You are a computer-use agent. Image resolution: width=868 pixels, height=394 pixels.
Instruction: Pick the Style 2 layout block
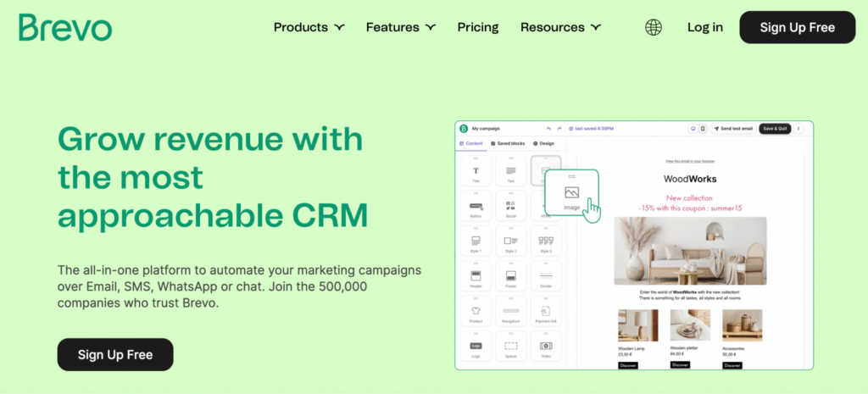510,241
